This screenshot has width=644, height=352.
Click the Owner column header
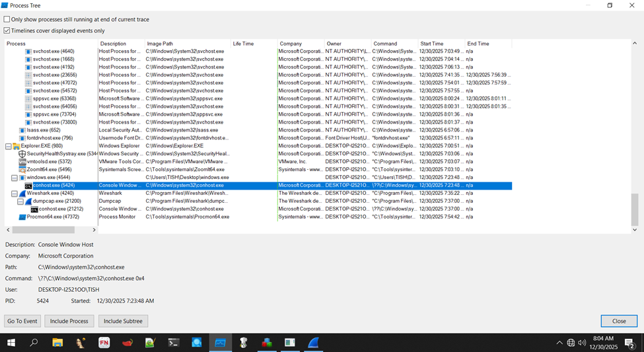(348, 44)
